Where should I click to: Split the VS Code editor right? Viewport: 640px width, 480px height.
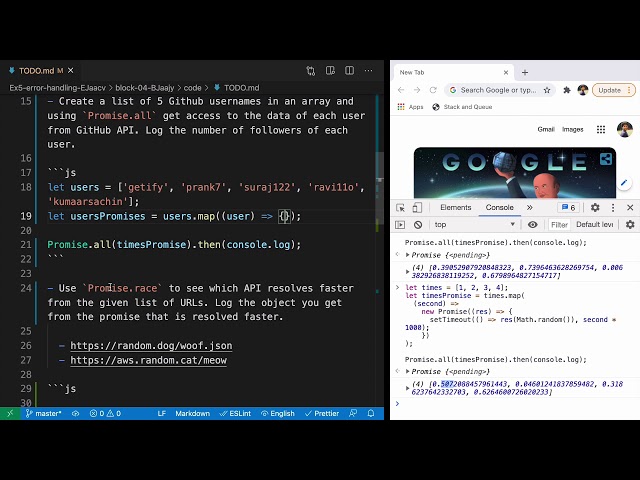pos(349,71)
